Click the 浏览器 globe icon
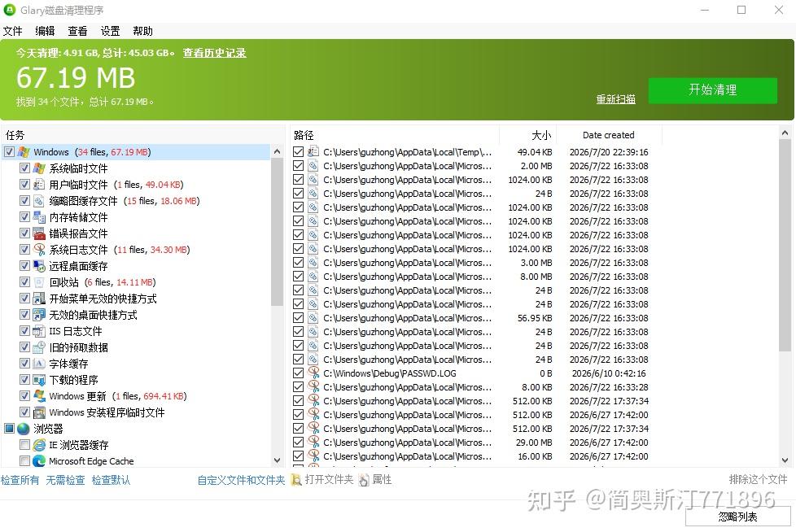Screen dimensions: 796x532 [x=24, y=429]
